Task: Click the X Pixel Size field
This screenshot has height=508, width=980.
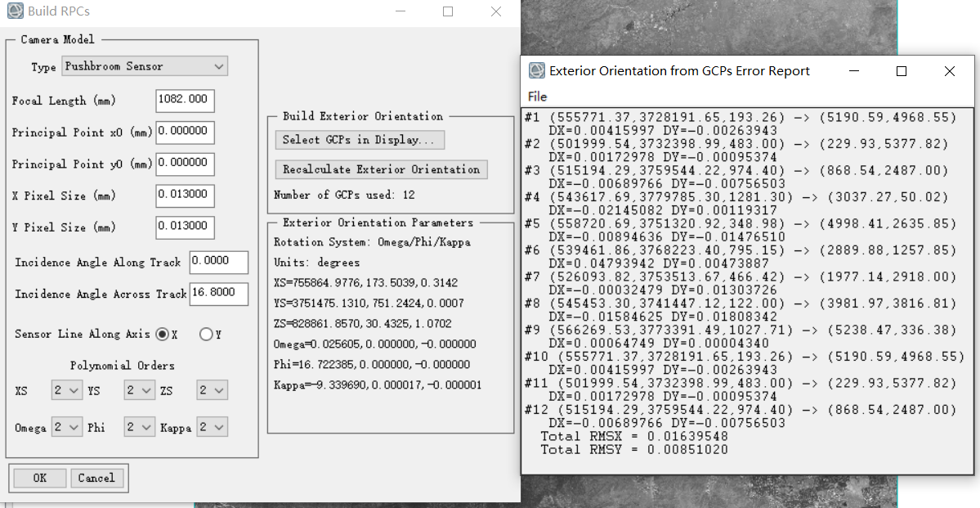Action: tap(185, 196)
